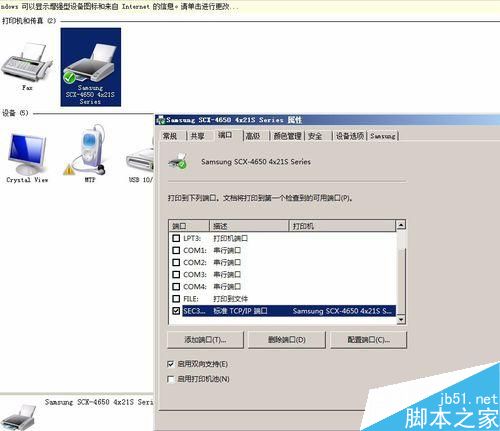
Task: Check the COM3: port checkbox
Action: click(x=176, y=274)
